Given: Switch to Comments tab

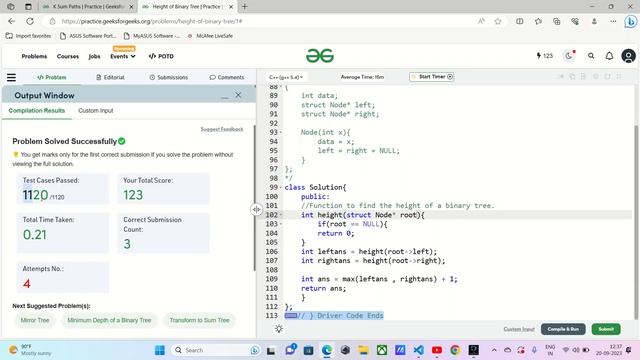Looking at the screenshot, I should tap(227, 77).
